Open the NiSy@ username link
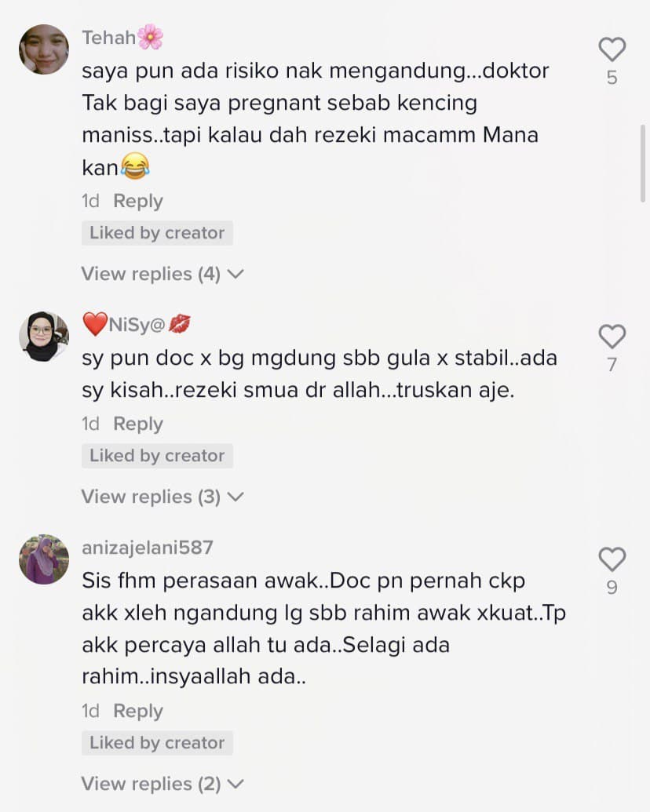 pyautogui.click(x=137, y=325)
